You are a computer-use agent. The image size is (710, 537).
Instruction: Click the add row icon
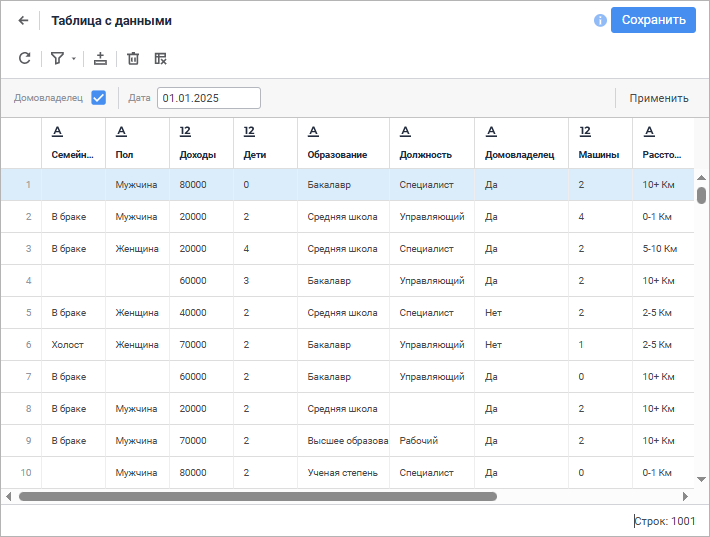(x=100, y=59)
